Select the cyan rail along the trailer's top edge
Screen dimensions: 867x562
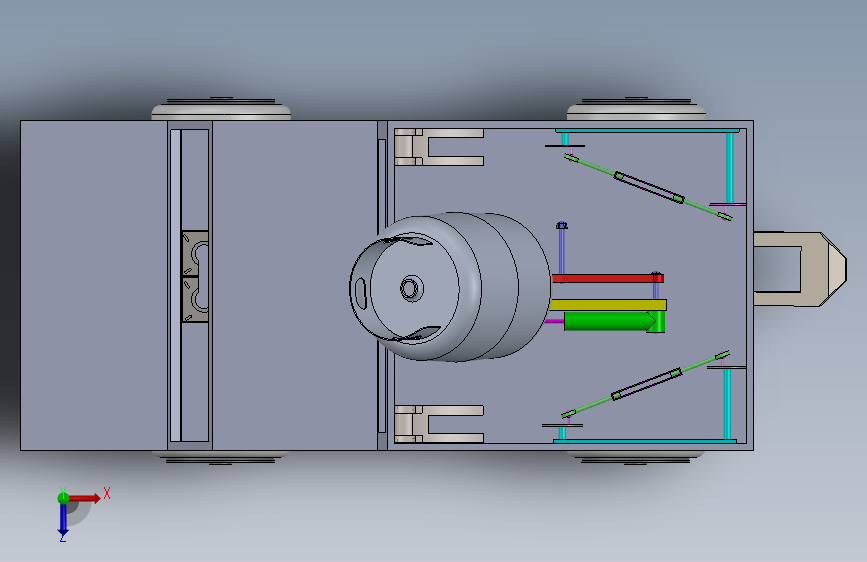(647, 131)
